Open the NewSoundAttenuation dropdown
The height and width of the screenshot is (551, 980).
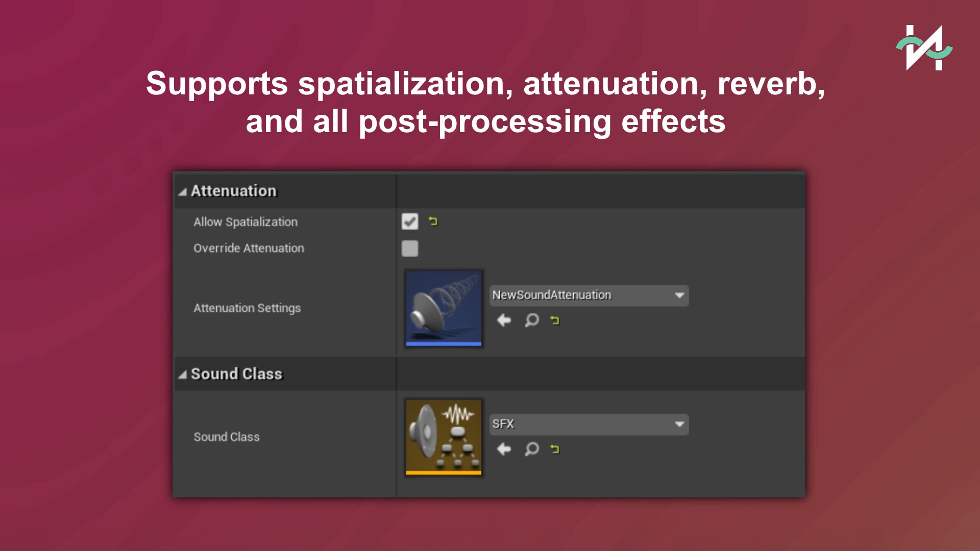[x=589, y=295]
